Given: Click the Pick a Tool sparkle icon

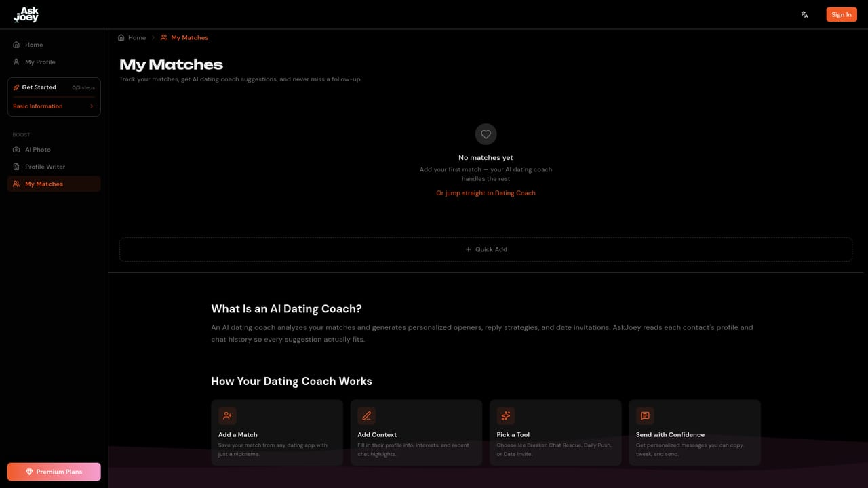Looking at the screenshot, I should pos(506,415).
